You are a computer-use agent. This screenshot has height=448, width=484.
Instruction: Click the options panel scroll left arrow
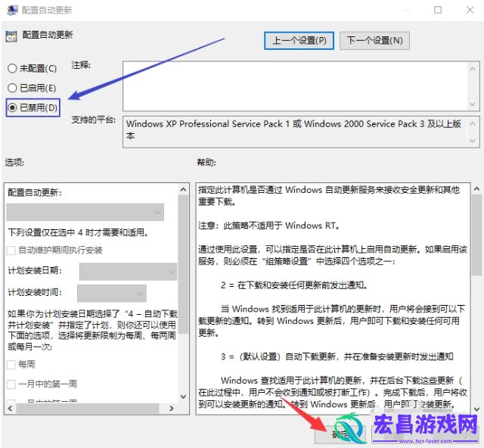click(x=10, y=409)
